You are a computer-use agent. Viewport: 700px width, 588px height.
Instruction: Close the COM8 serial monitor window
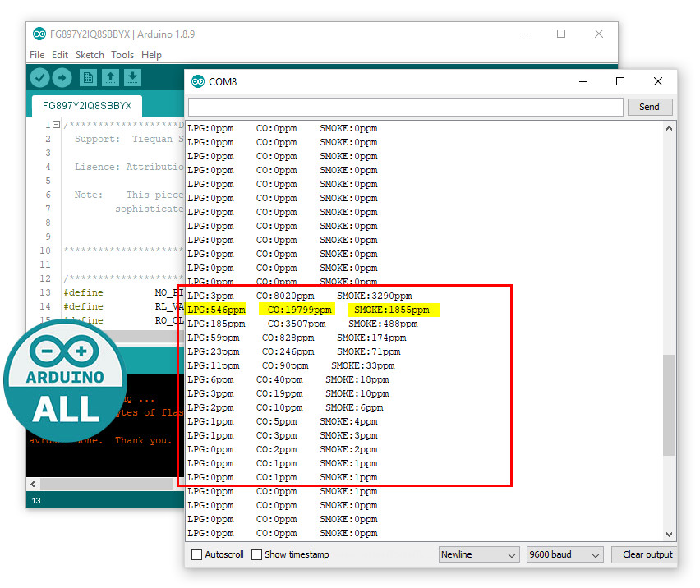(x=658, y=81)
